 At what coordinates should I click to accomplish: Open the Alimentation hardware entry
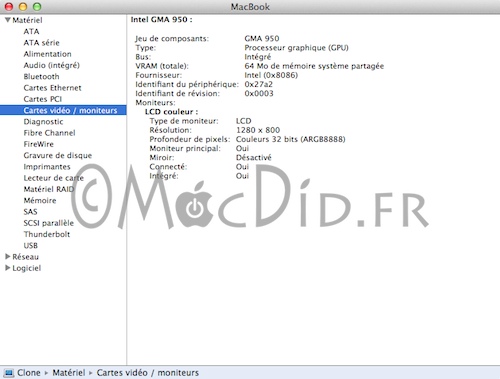[x=47, y=54]
